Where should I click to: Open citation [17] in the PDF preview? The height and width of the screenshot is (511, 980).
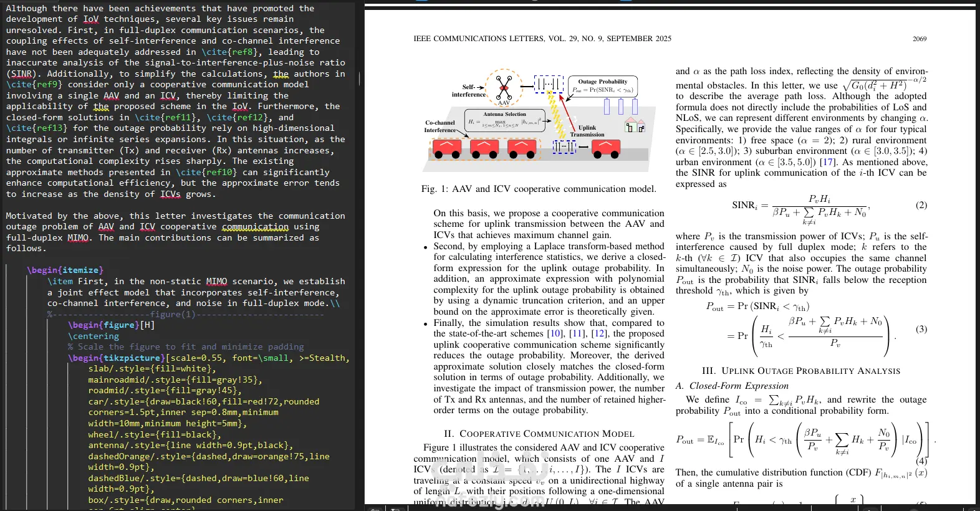pyautogui.click(x=827, y=162)
